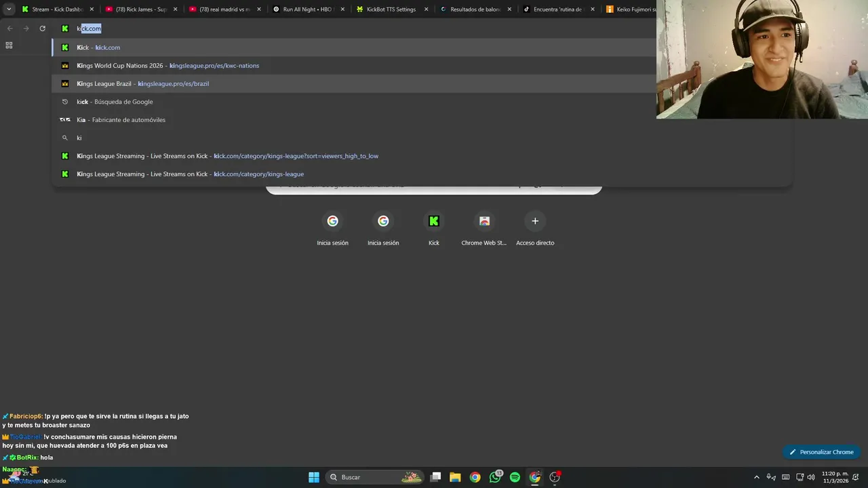Image resolution: width=868 pixels, height=488 pixels.
Task: Open the Chrome Web Store shortcut tile
Action: (x=484, y=228)
